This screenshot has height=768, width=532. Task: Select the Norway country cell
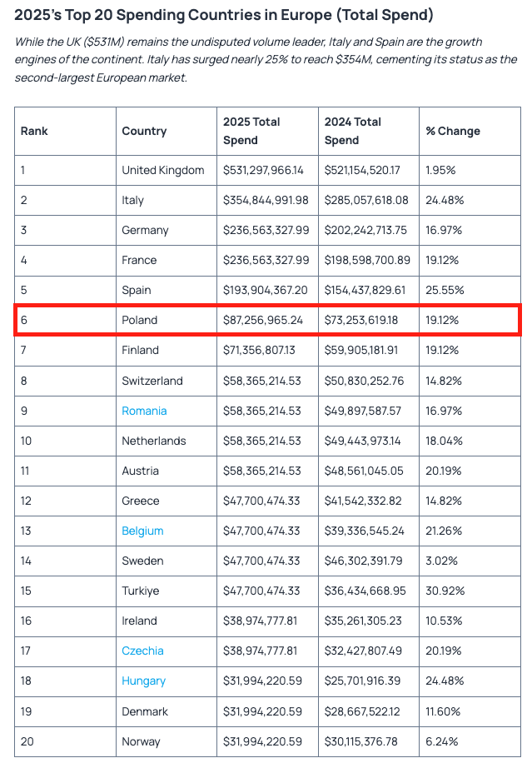pos(142,741)
